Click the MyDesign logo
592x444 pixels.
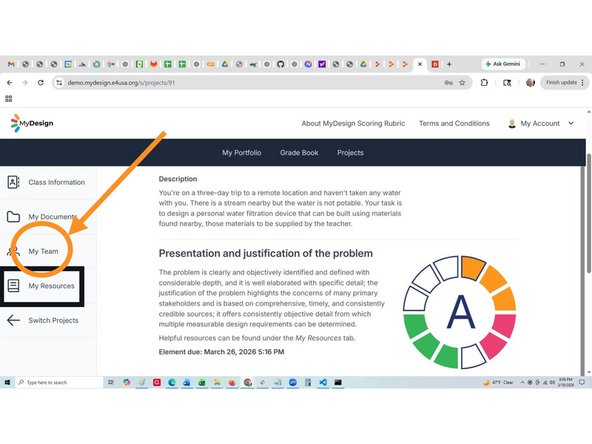point(32,123)
